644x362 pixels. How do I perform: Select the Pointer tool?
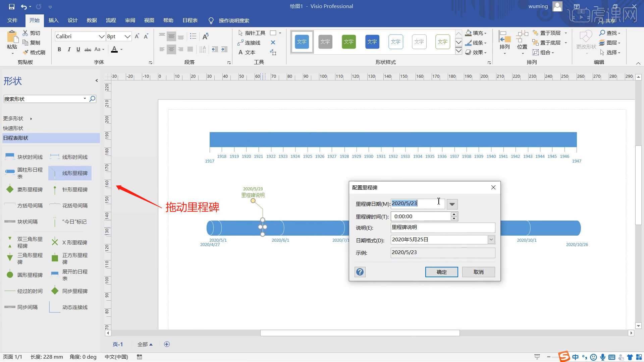[x=252, y=33]
